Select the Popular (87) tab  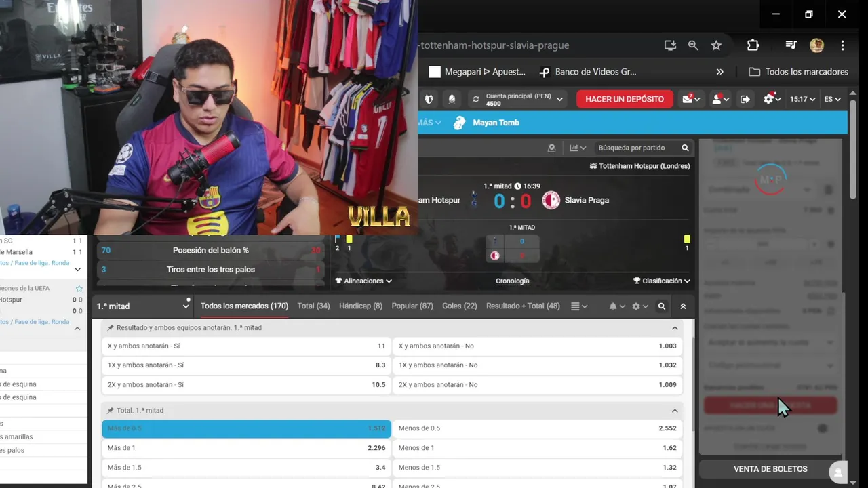412,306
